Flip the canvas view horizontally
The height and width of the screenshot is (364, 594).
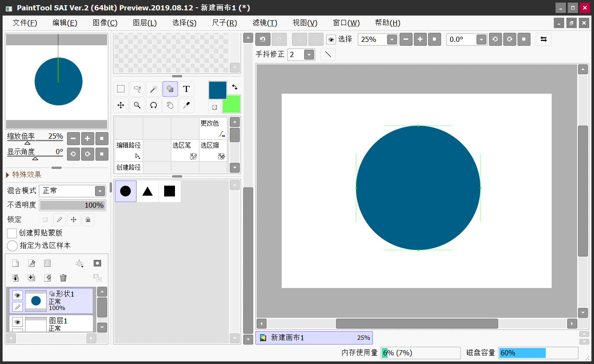coord(543,39)
